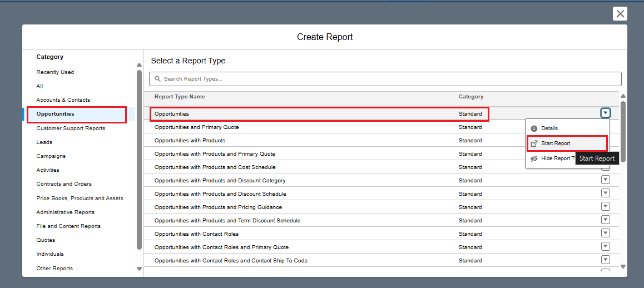Open dropdown for Contact Roles and Contact Ship To Code

(606, 260)
